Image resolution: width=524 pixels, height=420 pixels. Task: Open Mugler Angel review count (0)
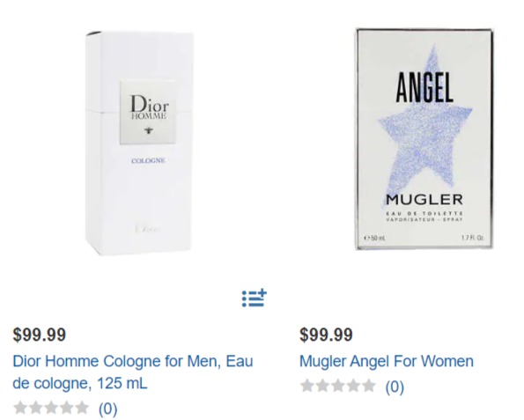click(x=395, y=387)
